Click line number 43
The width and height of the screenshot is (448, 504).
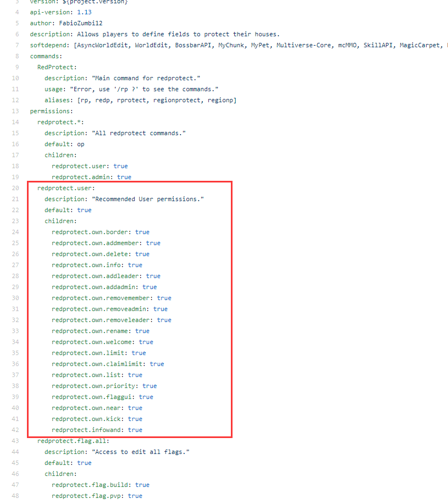tap(15, 441)
